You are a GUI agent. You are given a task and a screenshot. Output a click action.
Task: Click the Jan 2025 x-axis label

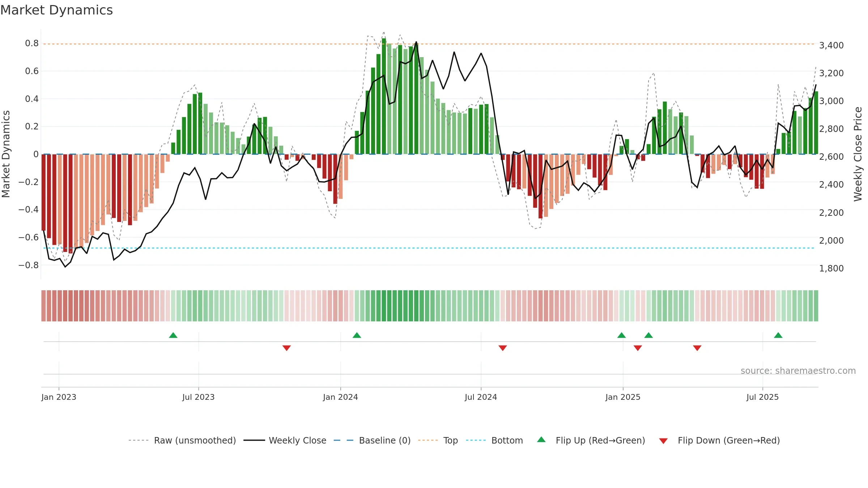(623, 397)
